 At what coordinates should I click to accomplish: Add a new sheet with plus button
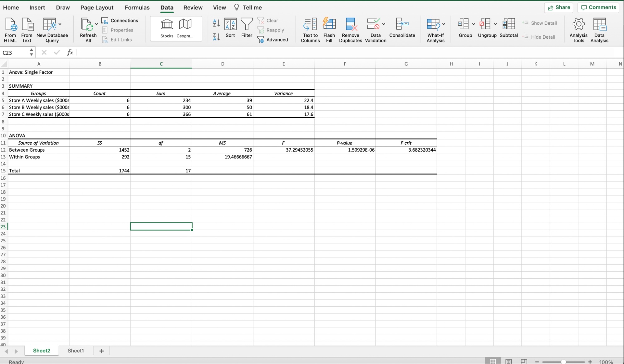[101, 351]
